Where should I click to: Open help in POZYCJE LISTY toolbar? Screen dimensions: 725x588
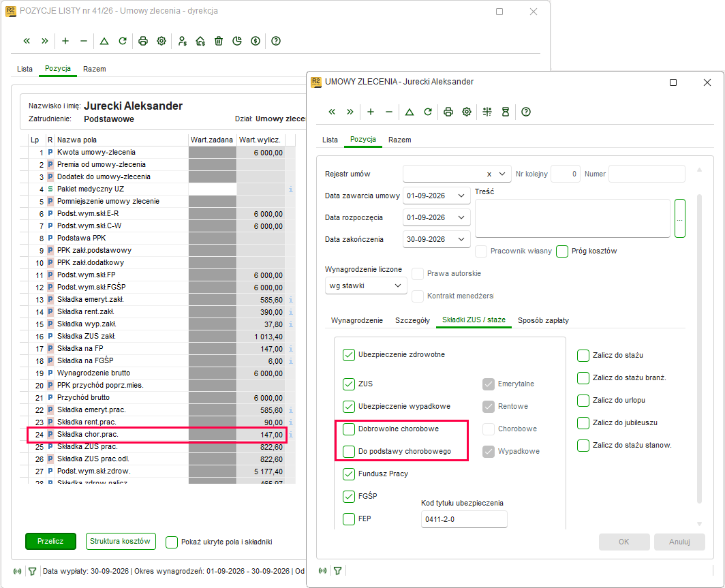coord(276,41)
